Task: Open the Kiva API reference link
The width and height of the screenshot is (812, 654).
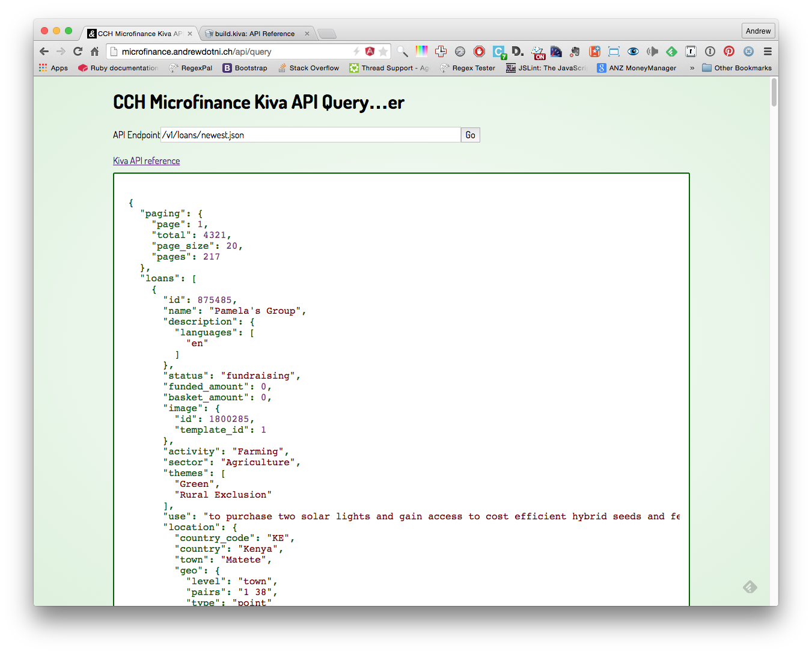Action: (147, 160)
